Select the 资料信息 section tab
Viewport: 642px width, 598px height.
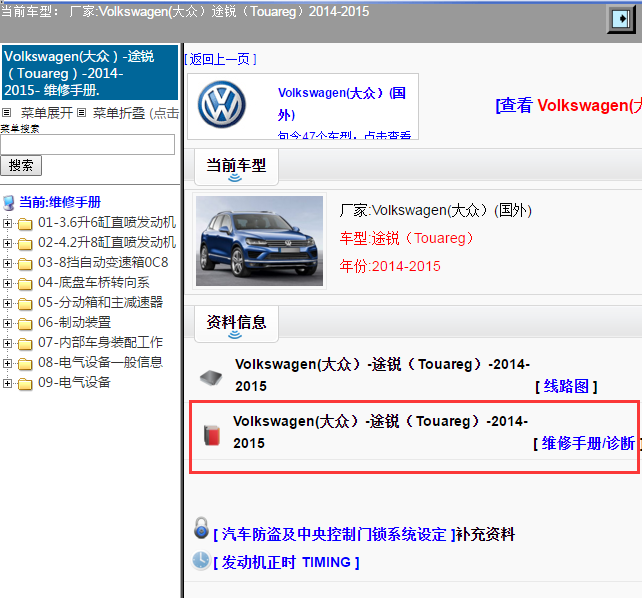[x=236, y=324]
